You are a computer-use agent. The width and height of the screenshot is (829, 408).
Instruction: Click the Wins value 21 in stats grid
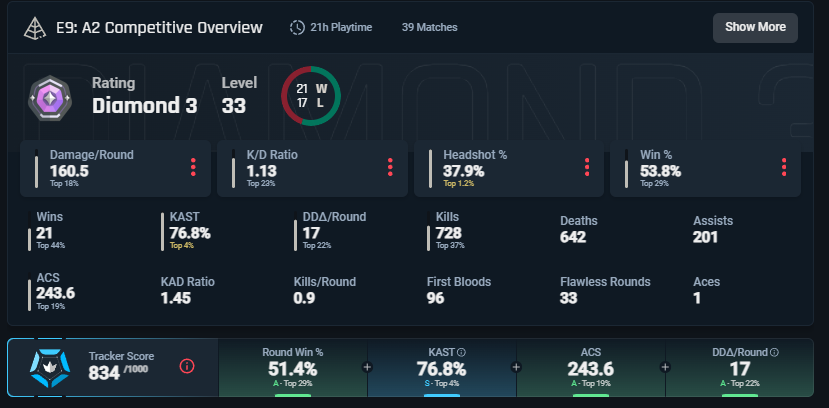(44, 233)
